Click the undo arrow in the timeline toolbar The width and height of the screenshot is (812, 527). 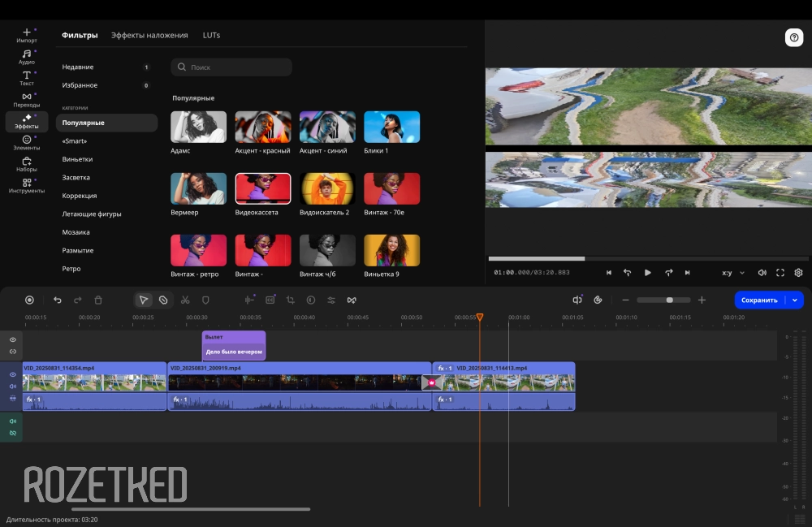[57, 300]
